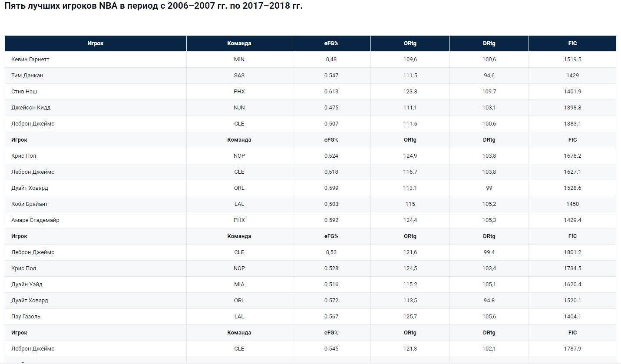Click the FIC value "1620.4"
The height and width of the screenshot is (364, 621).
pyautogui.click(x=572, y=285)
